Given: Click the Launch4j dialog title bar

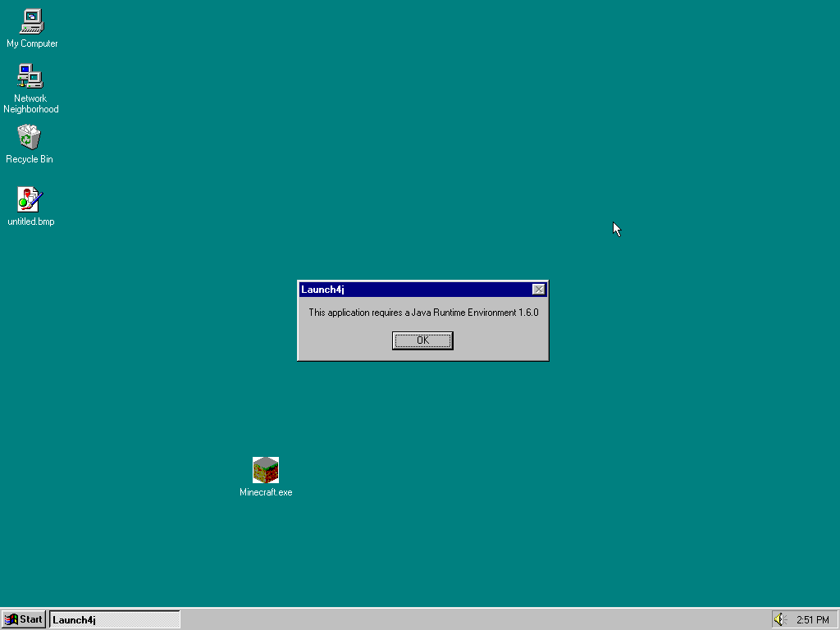Looking at the screenshot, I should click(x=422, y=290).
